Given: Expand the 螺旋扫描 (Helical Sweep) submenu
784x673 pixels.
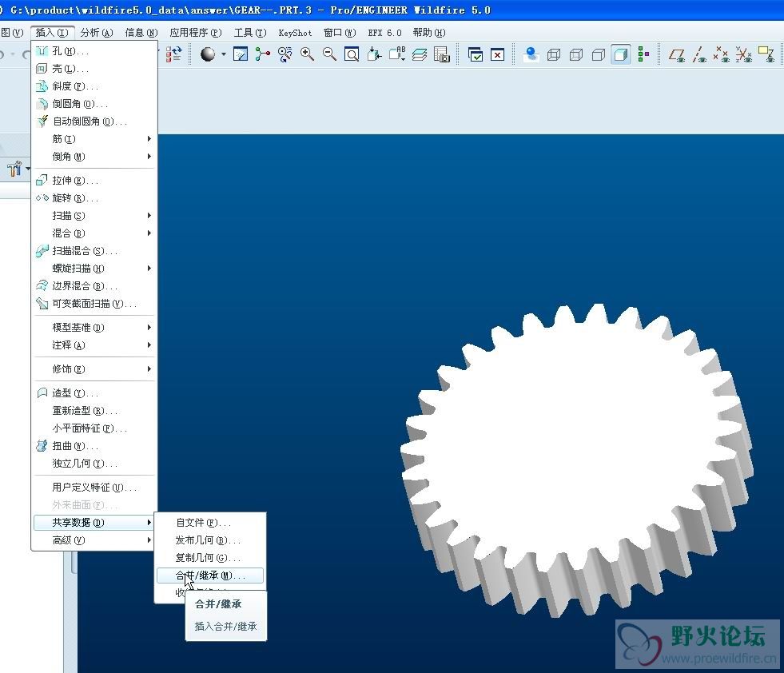Looking at the screenshot, I should pos(94,268).
